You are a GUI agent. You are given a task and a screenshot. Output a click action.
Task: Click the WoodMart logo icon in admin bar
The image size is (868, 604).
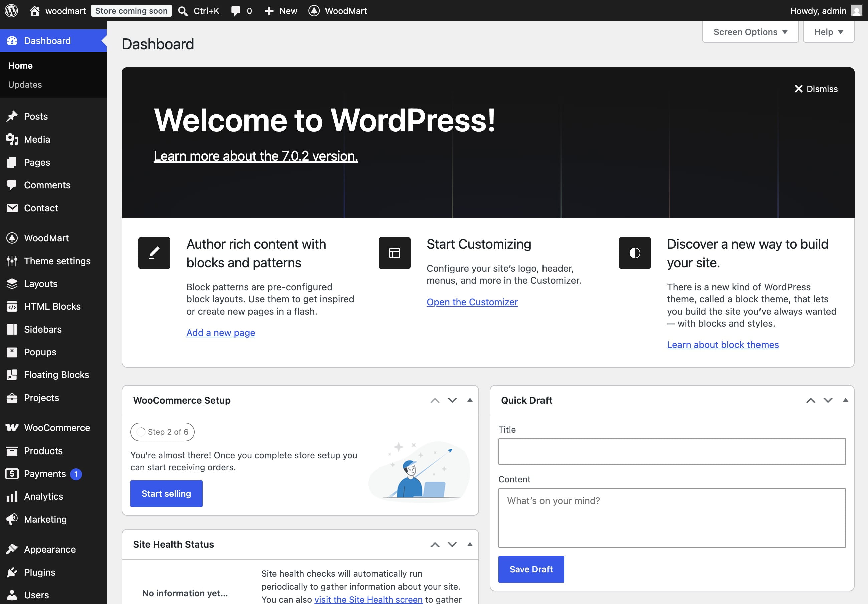(x=314, y=11)
